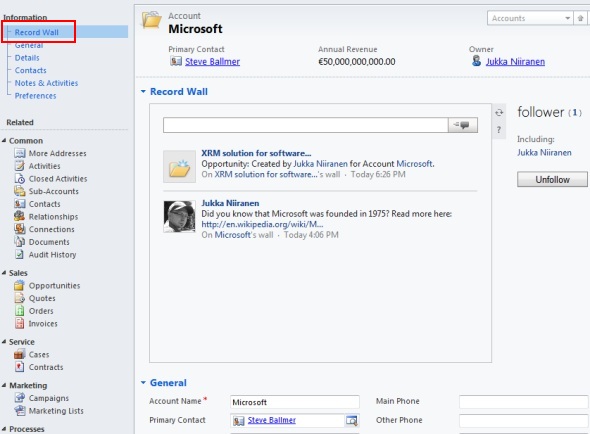The height and width of the screenshot is (434, 590).
Task: Click the Unfollow button
Action: coord(552,180)
